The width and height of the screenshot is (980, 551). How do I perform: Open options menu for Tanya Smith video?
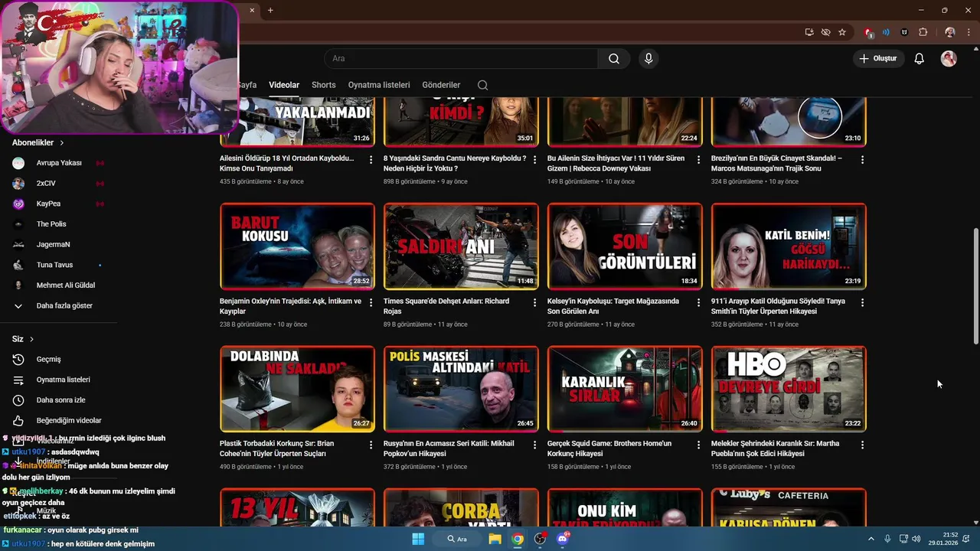pos(862,302)
